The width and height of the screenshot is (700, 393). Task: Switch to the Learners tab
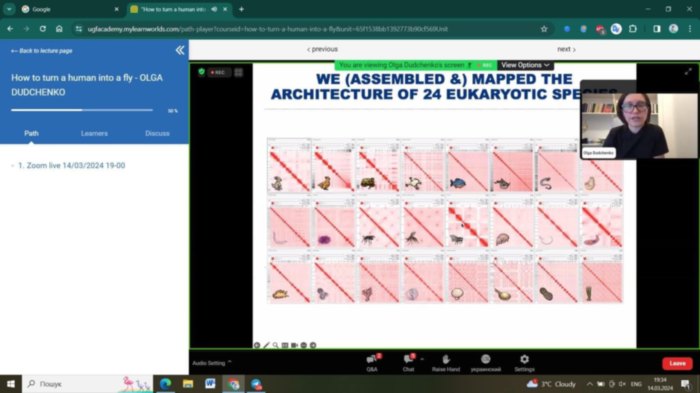click(x=94, y=133)
